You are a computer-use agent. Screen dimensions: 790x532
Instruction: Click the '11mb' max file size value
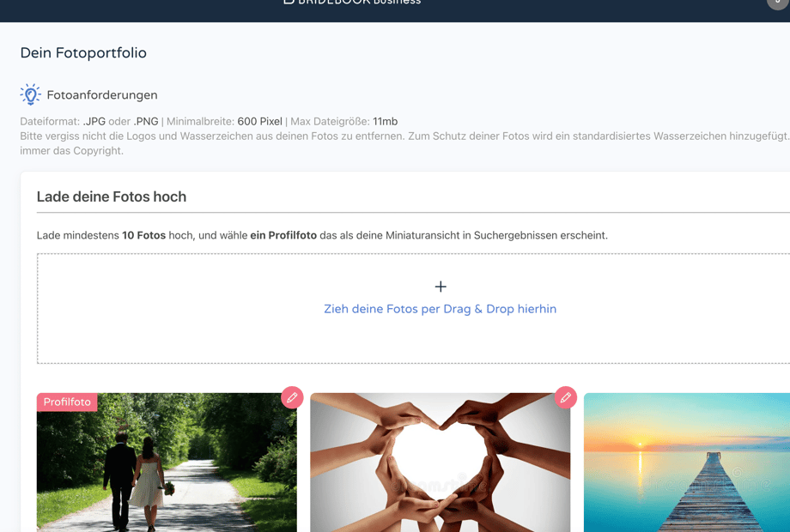click(385, 121)
